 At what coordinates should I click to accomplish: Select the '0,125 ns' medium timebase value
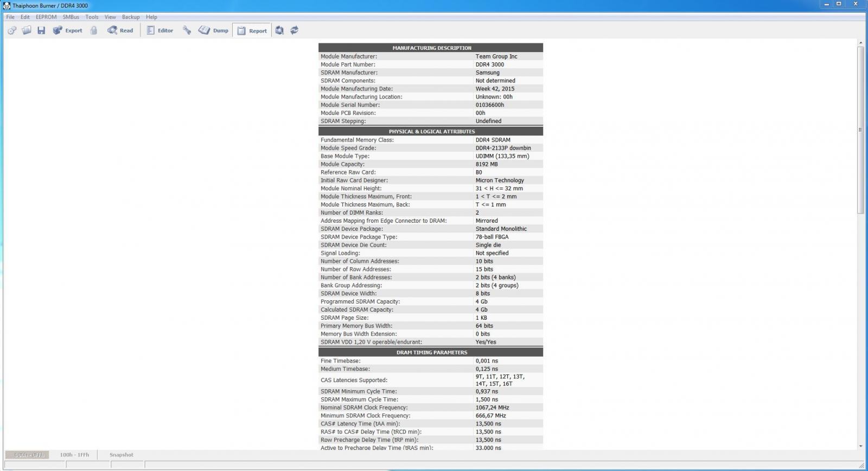(x=487, y=369)
